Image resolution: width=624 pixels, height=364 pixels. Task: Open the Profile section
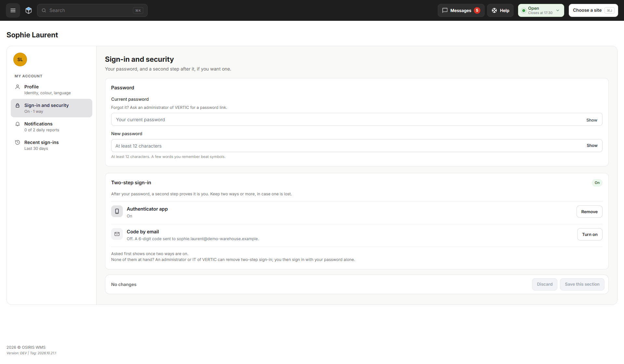click(x=51, y=90)
